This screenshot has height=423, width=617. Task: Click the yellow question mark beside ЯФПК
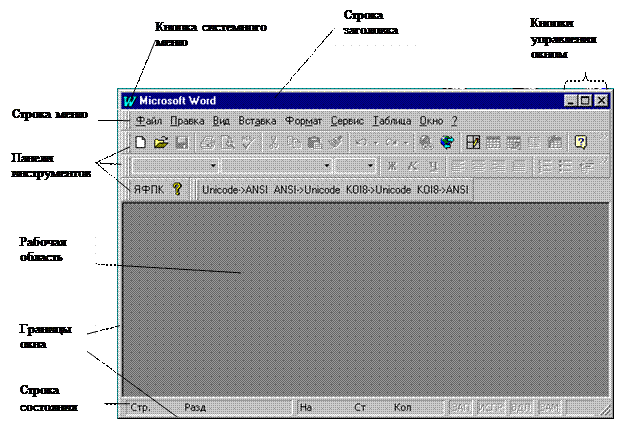(177, 189)
